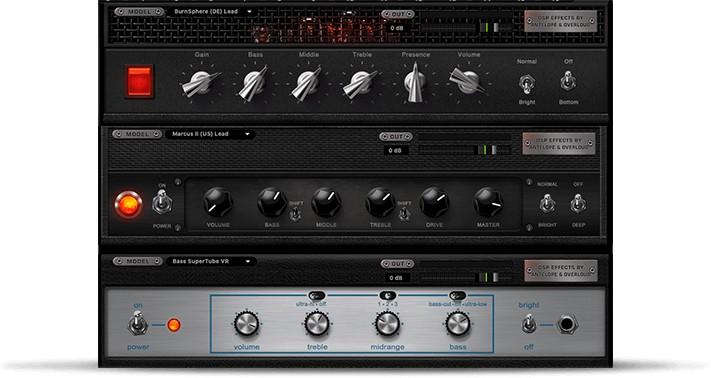Open the Marcus II (US) Lead model dropdown
The height and width of the screenshot is (378, 711).
210,134
